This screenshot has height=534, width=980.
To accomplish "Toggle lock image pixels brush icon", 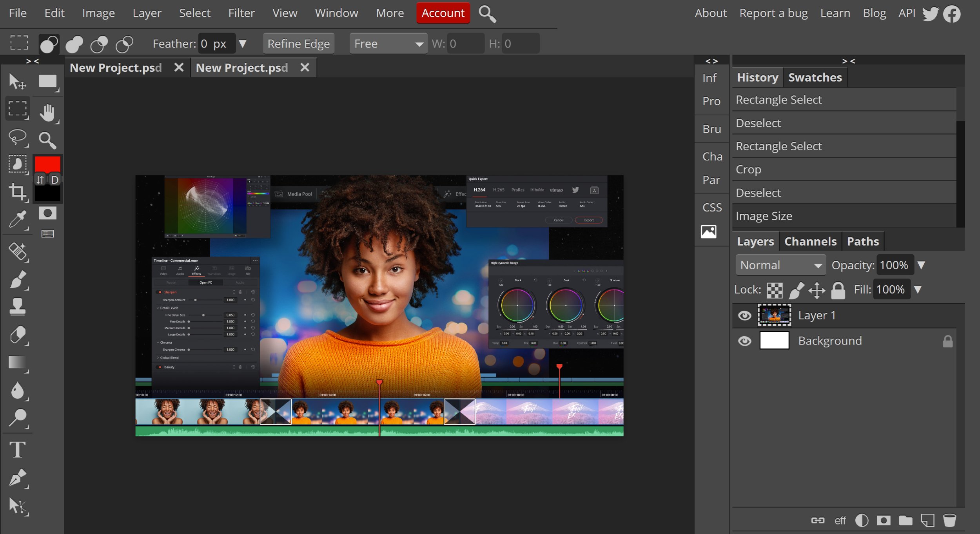I will click(x=796, y=290).
